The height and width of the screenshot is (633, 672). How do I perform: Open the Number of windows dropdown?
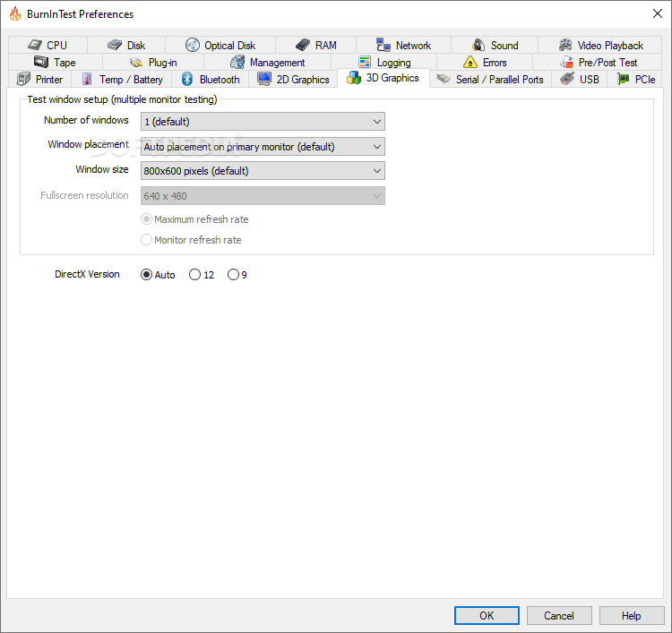263,122
